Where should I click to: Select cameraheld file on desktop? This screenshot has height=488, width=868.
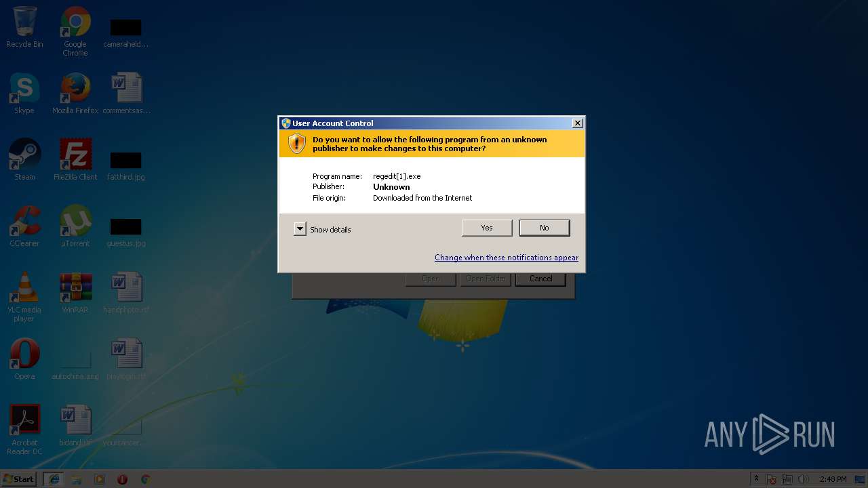pos(126,32)
